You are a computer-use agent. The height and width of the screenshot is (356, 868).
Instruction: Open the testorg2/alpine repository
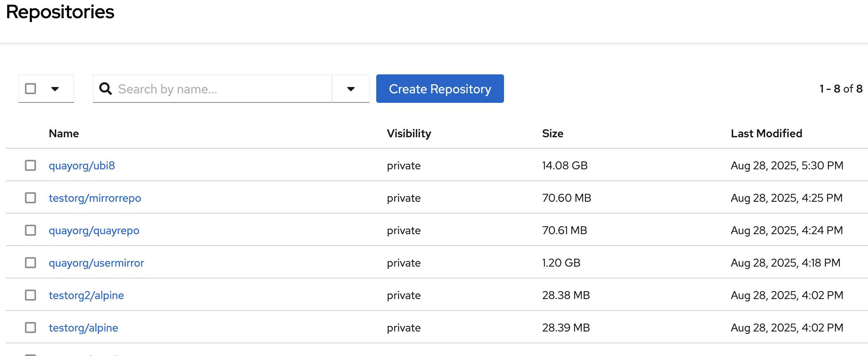tap(86, 295)
